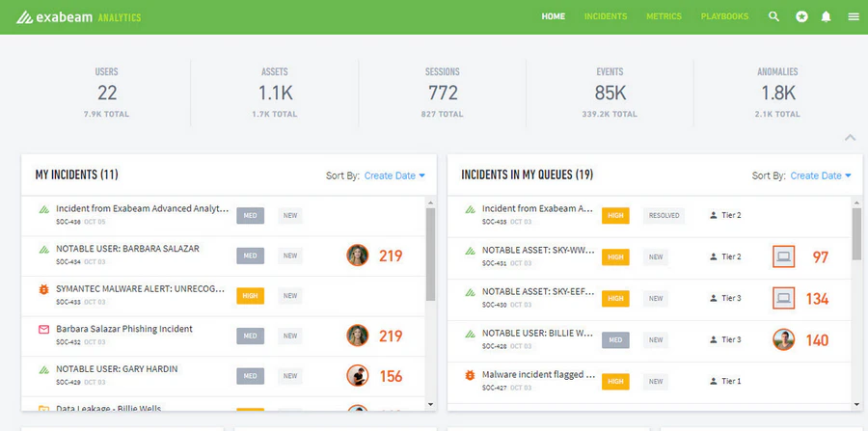Click the EVENTS 85K statistic
Image resolution: width=868 pixels, height=431 pixels.
610,93
